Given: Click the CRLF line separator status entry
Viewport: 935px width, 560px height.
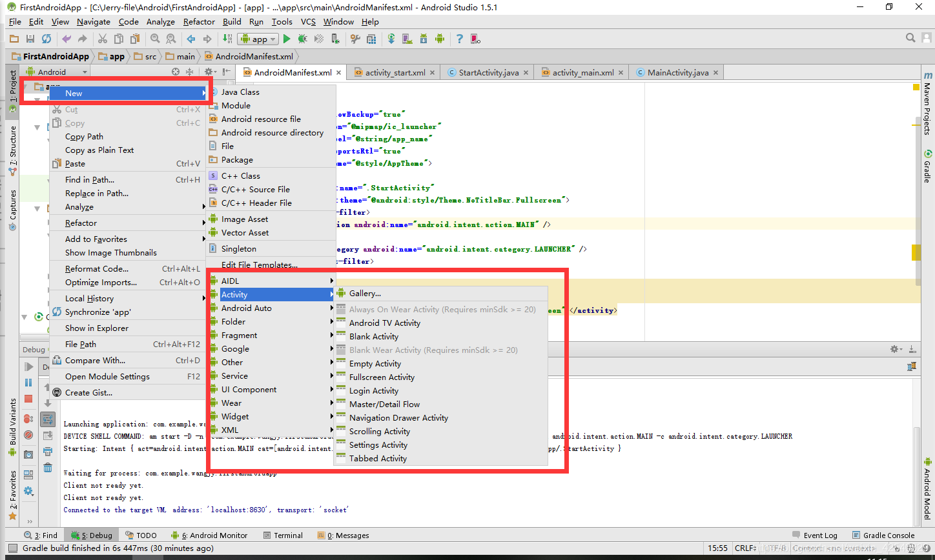Looking at the screenshot, I should [746, 548].
